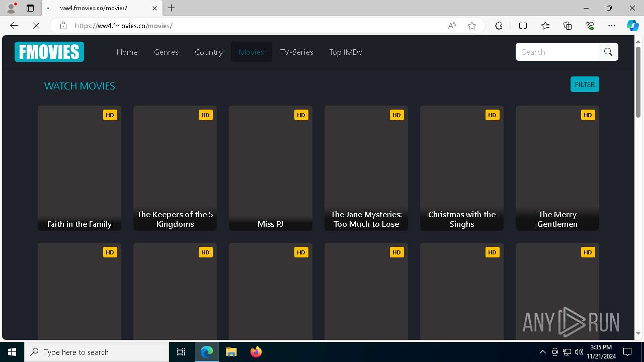This screenshot has height=362, width=644.
Task: Open volume control
Action: [579, 352]
